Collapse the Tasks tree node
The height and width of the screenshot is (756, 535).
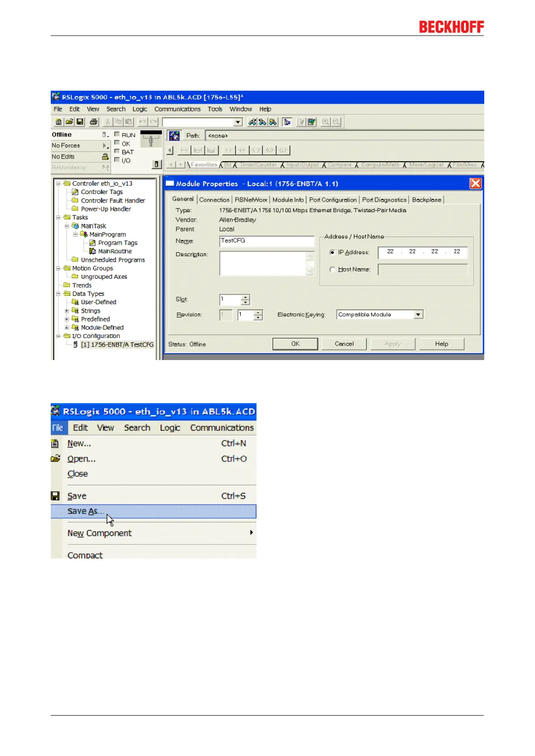click(58, 217)
